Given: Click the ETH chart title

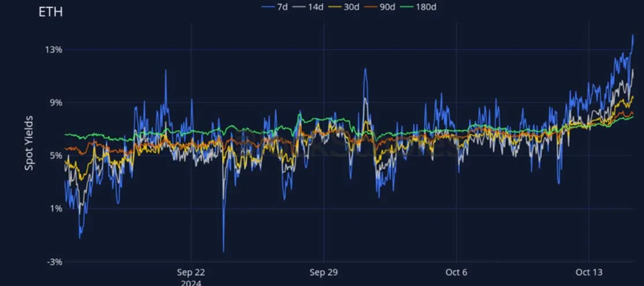Looking at the screenshot, I should (50, 12).
